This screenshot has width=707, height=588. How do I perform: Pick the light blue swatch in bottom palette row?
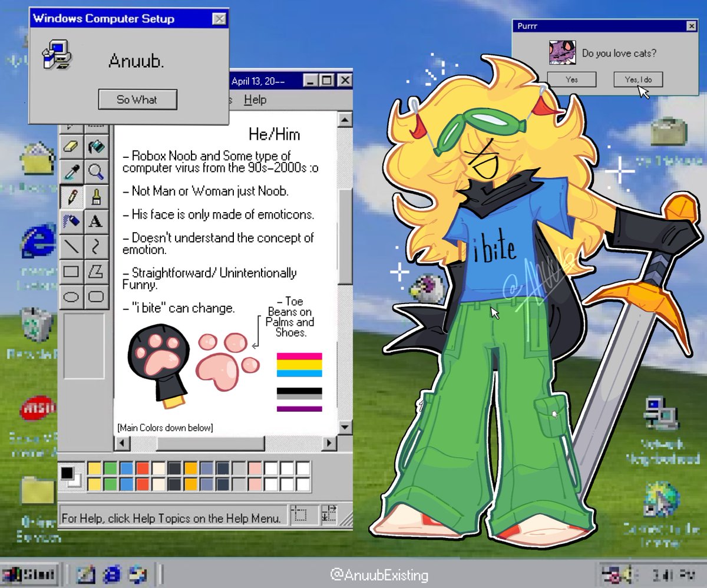(125, 484)
